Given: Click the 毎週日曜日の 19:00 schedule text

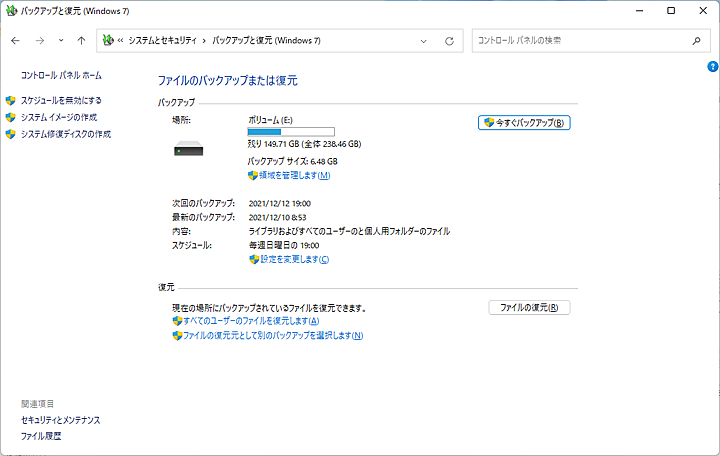Looking at the screenshot, I should pyautogui.click(x=284, y=245).
